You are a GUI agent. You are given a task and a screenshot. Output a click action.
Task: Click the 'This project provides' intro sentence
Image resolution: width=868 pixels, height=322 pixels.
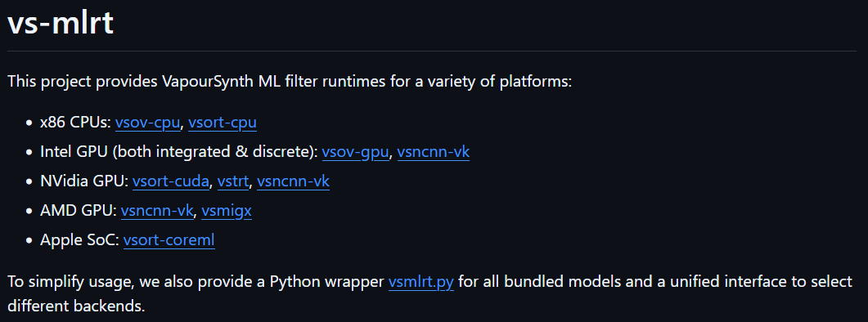290,82
